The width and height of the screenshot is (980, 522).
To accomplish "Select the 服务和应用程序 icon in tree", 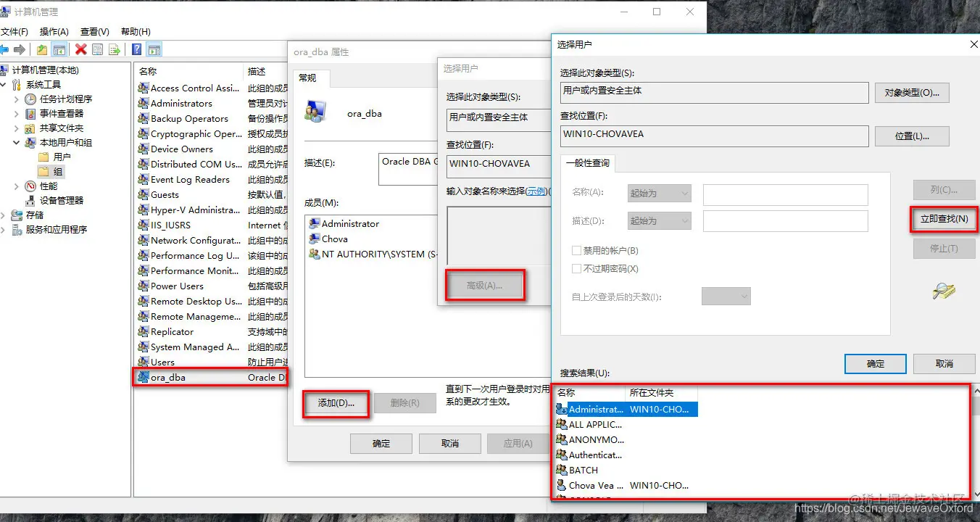I will pyautogui.click(x=17, y=230).
